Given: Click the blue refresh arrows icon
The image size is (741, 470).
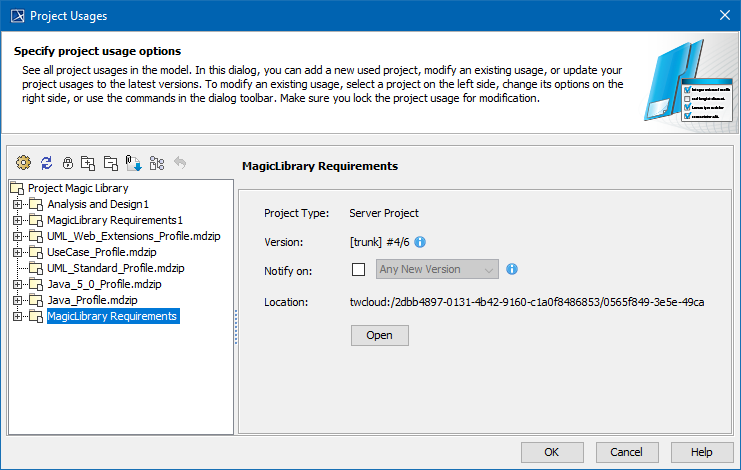Looking at the screenshot, I should pyautogui.click(x=46, y=162).
